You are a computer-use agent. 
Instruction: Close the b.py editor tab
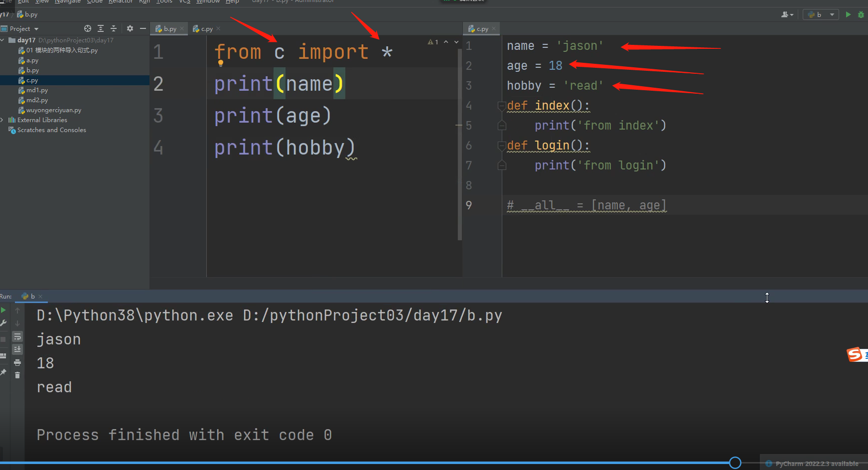(182, 29)
